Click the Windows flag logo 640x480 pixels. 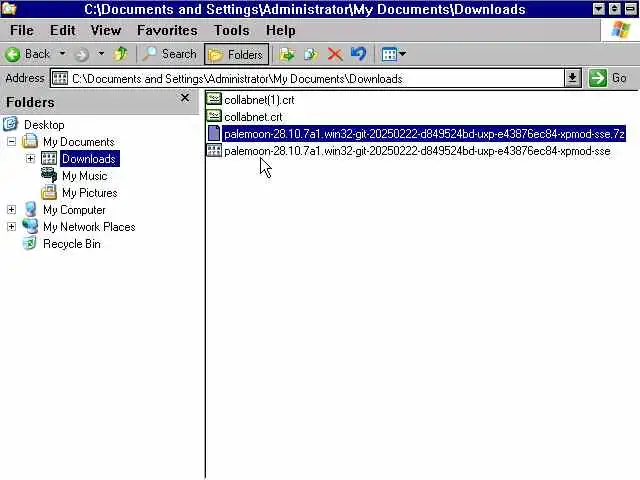click(621, 30)
